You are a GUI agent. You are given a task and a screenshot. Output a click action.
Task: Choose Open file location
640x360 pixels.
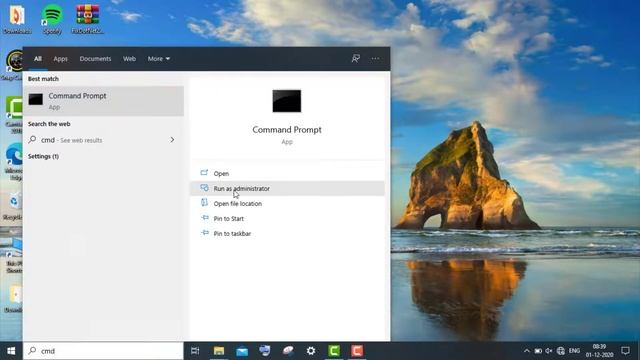point(287,204)
